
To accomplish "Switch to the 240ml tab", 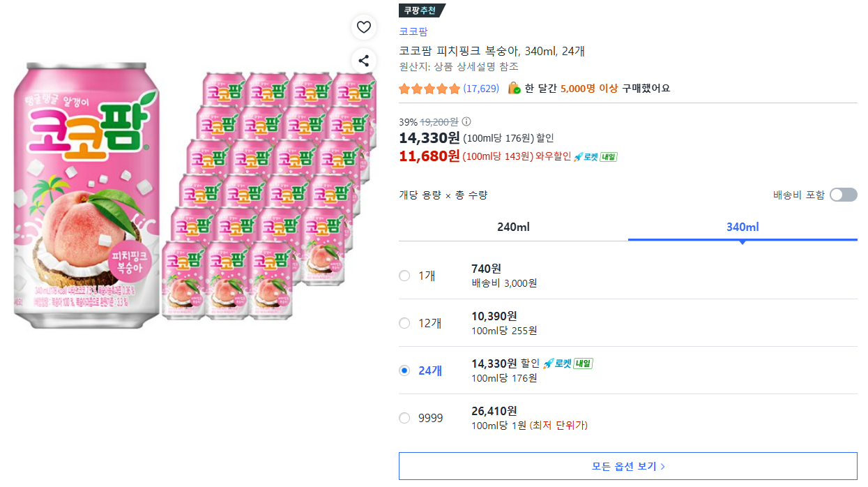I will [513, 227].
